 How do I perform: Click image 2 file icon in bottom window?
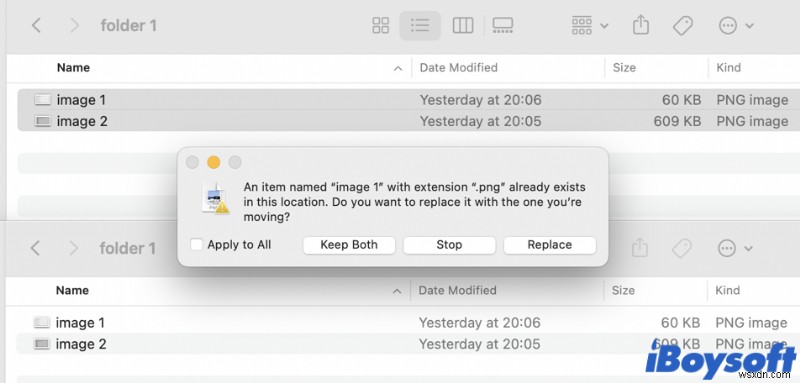(x=42, y=344)
